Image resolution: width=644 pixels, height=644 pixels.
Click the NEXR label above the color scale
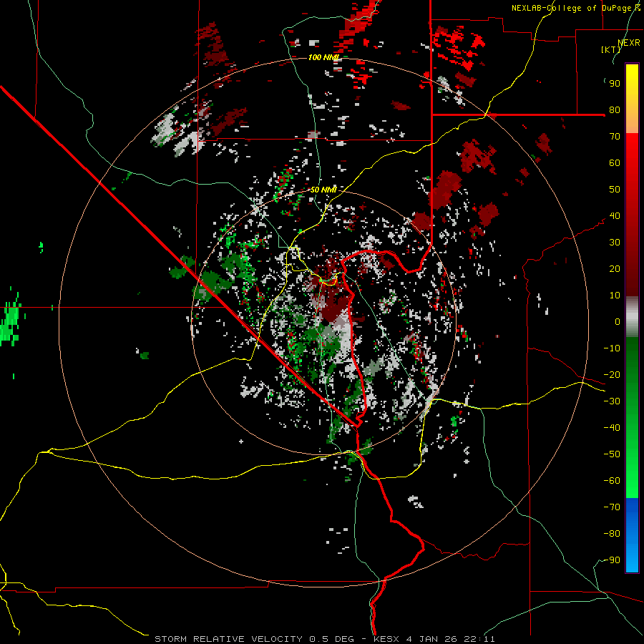point(629,43)
